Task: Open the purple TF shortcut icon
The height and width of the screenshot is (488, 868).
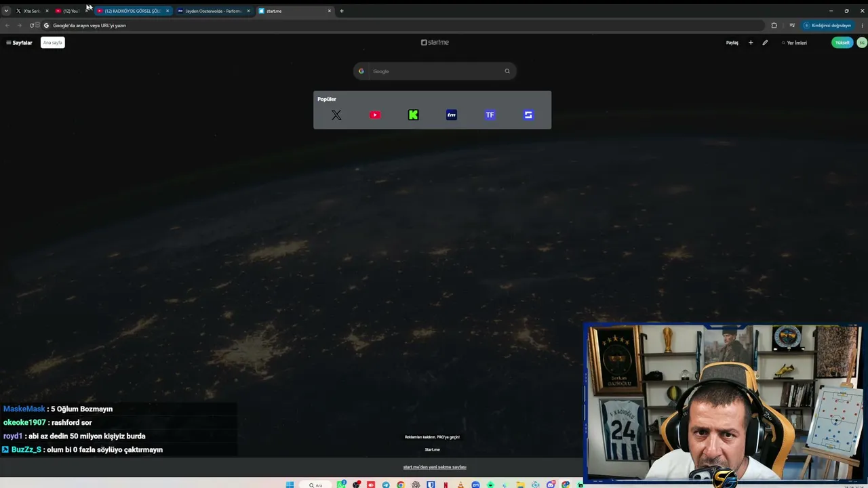Action: click(490, 115)
